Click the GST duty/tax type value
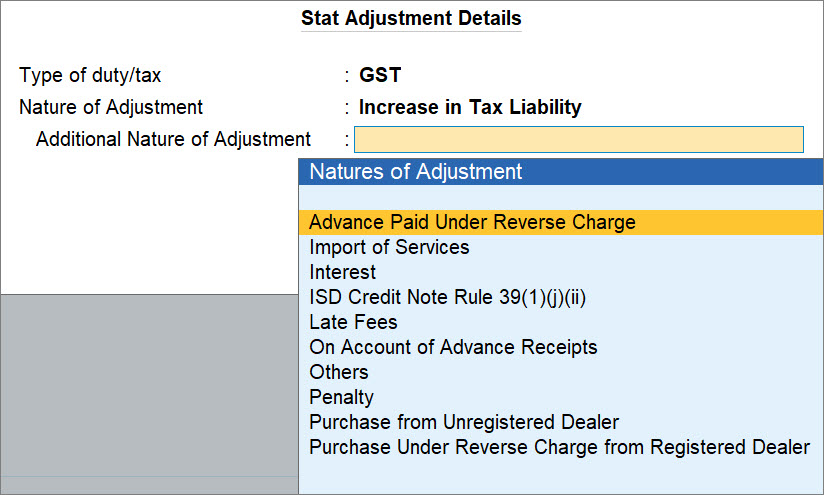This screenshot has width=824, height=495. tap(380, 75)
